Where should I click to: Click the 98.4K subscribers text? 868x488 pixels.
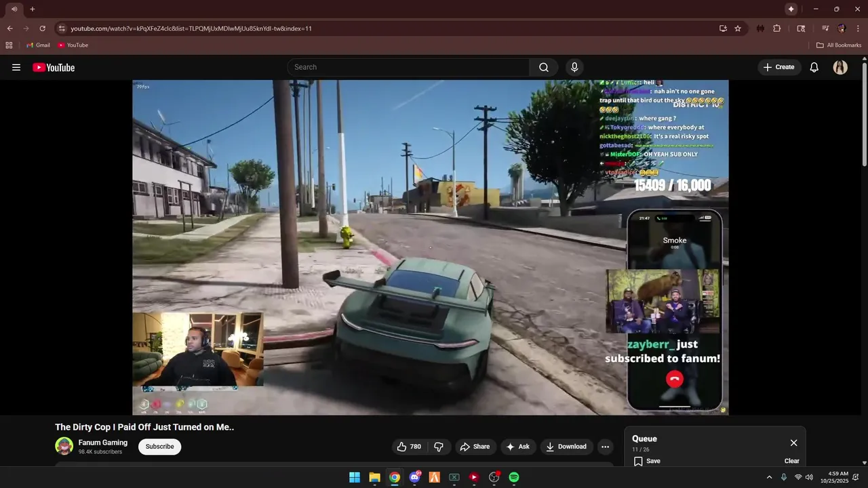click(100, 452)
